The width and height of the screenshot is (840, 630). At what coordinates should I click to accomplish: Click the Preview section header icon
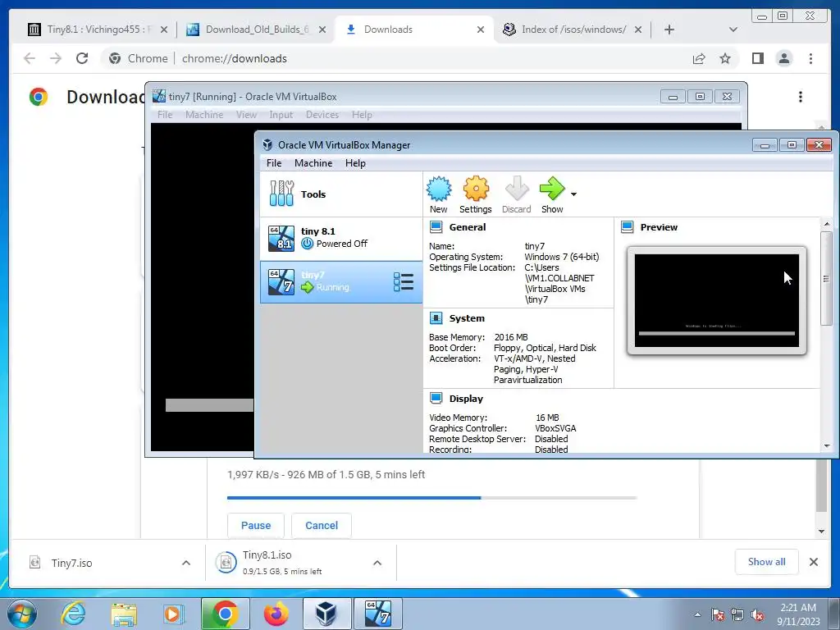(627, 227)
